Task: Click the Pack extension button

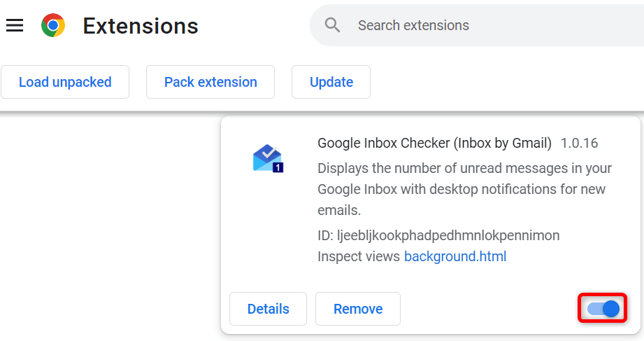Action: [210, 82]
